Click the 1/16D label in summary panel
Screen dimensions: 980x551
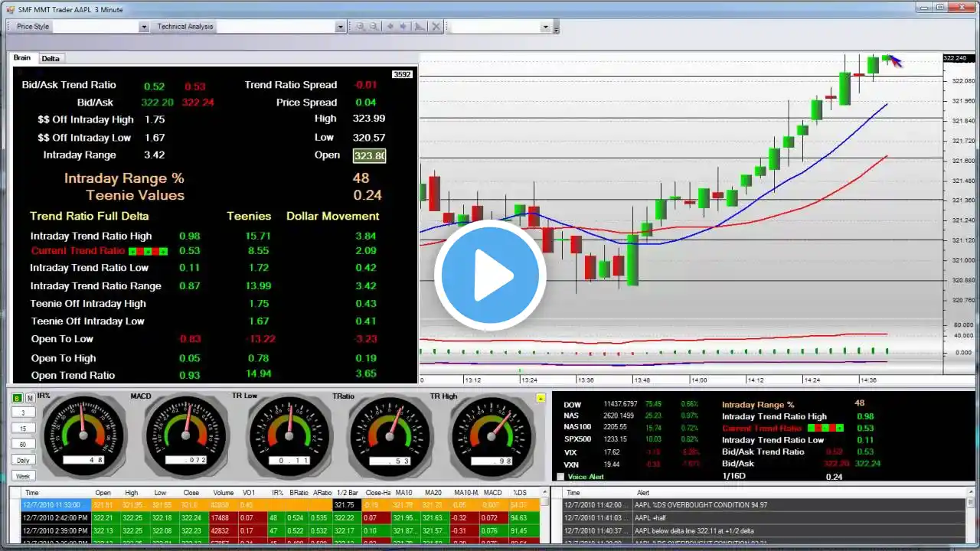734,477
